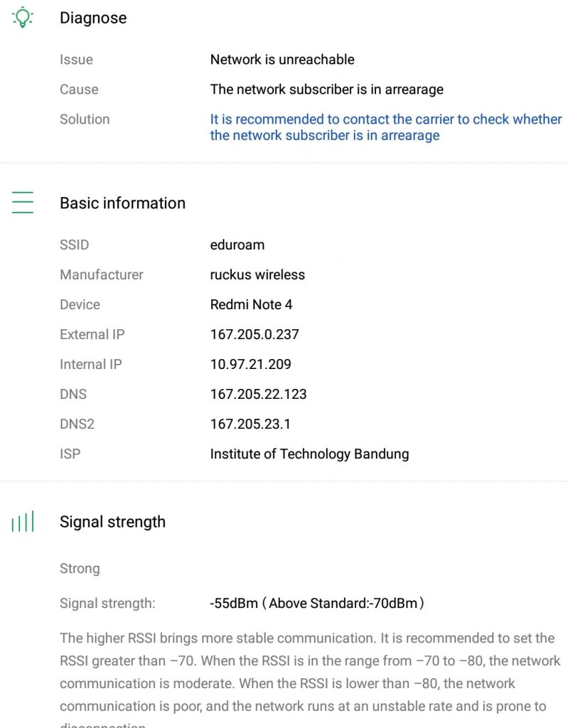Click the Basic information list icon

point(23,203)
